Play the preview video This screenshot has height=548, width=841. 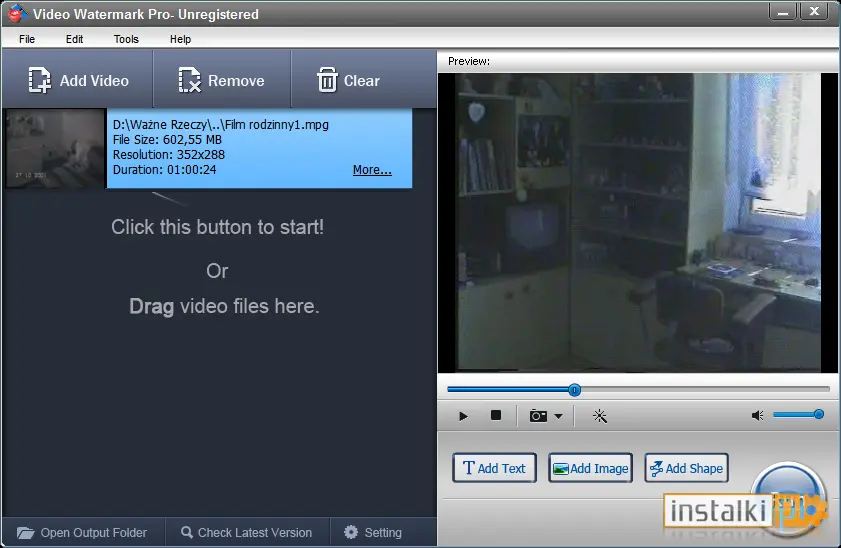click(x=463, y=416)
